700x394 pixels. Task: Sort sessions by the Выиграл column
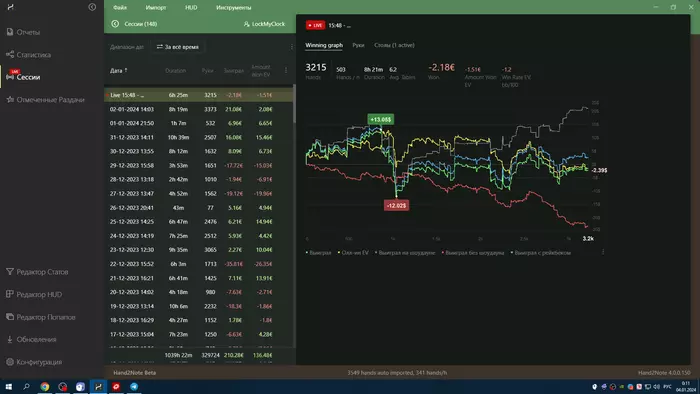pyautogui.click(x=233, y=71)
